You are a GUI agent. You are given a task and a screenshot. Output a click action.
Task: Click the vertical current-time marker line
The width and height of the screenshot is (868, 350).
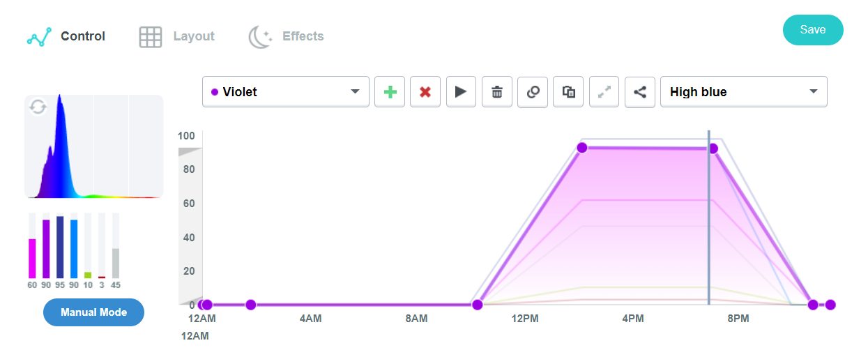(709, 223)
